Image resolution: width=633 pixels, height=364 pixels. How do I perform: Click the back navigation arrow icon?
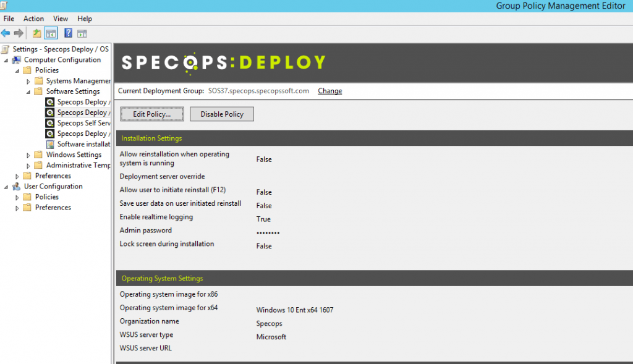point(6,33)
